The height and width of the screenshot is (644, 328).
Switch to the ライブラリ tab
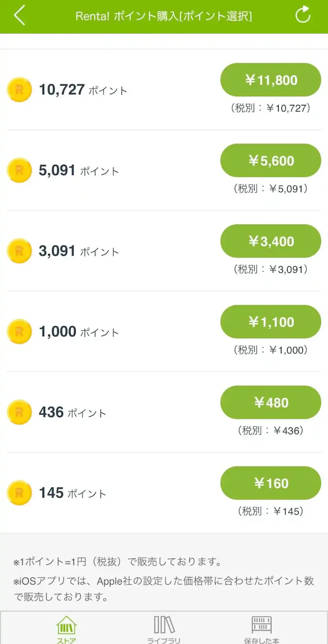(164, 629)
